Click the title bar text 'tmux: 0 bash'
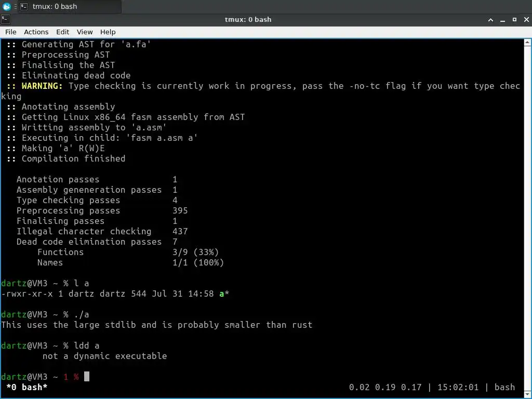 click(248, 19)
